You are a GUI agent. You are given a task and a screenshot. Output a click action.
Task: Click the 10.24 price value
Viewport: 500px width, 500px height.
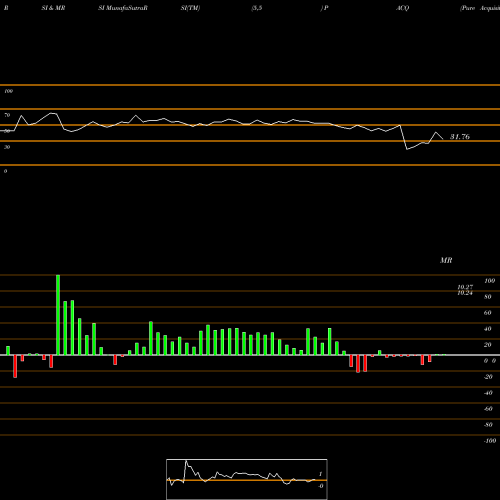[x=465, y=293]
